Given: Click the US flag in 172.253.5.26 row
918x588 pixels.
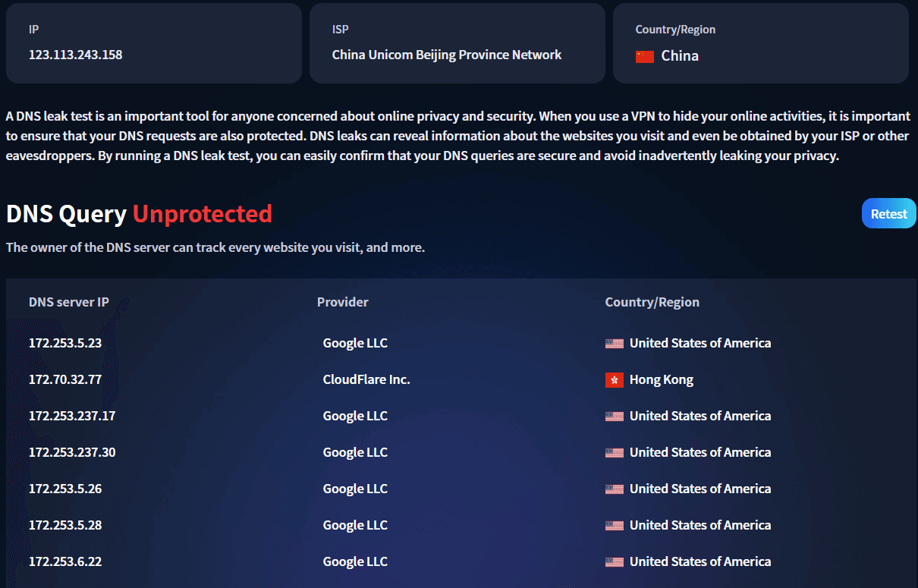Looking at the screenshot, I should [x=615, y=489].
